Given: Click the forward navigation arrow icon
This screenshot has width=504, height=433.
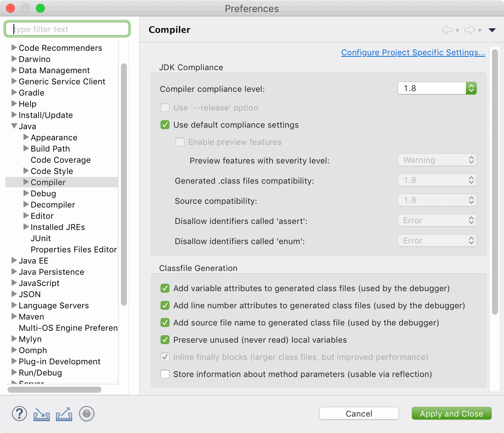Looking at the screenshot, I should [x=469, y=30].
